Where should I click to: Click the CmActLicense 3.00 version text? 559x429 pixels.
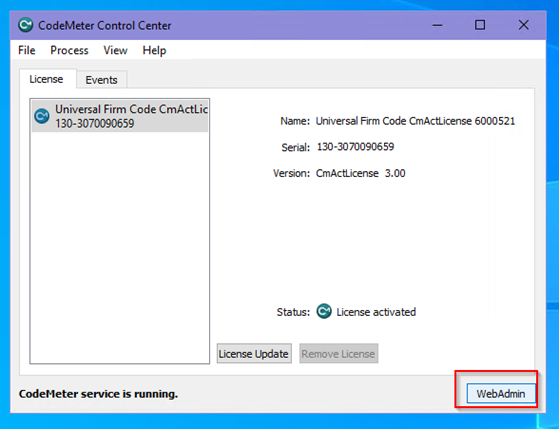point(360,173)
